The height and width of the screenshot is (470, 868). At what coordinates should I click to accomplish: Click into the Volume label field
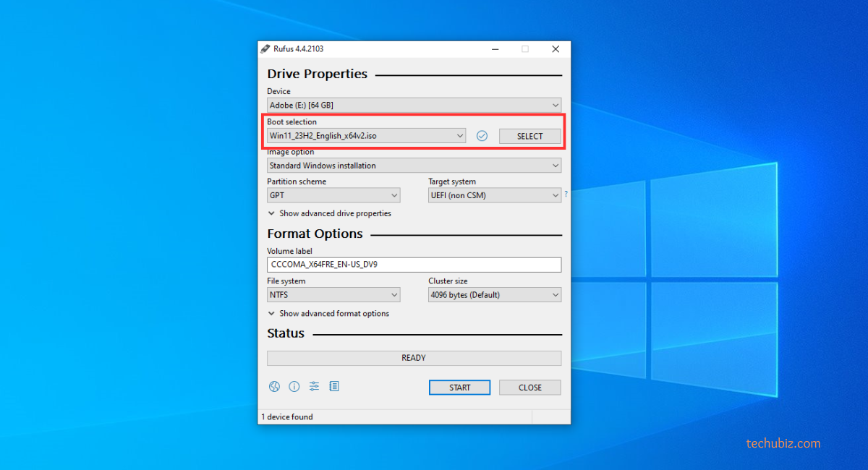[x=414, y=265]
